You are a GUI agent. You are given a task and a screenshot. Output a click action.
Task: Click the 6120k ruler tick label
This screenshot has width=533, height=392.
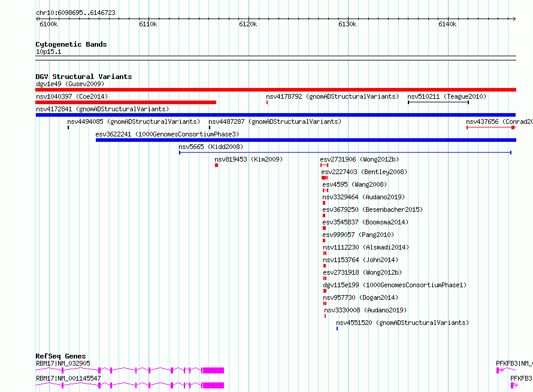(x=248, y=24)
